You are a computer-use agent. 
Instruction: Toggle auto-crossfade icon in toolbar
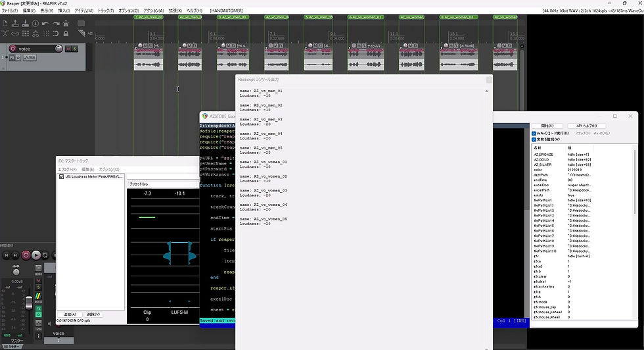pos(5,34)
